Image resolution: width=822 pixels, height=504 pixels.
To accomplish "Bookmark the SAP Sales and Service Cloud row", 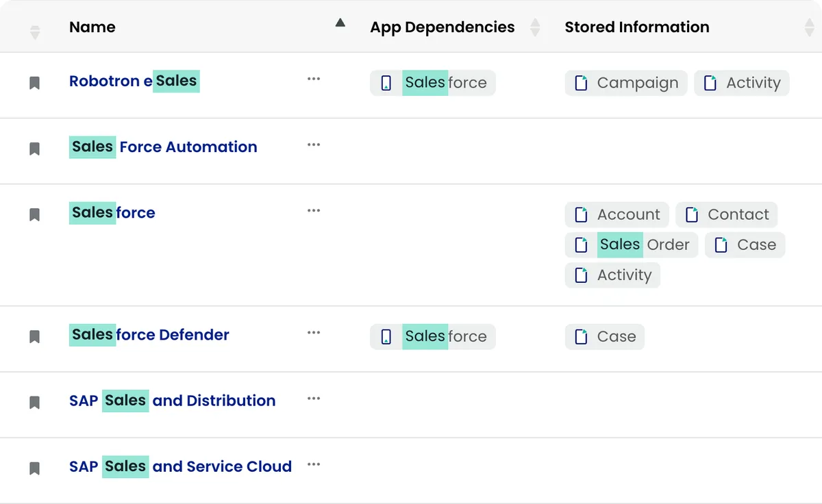I will click(34, 468).
